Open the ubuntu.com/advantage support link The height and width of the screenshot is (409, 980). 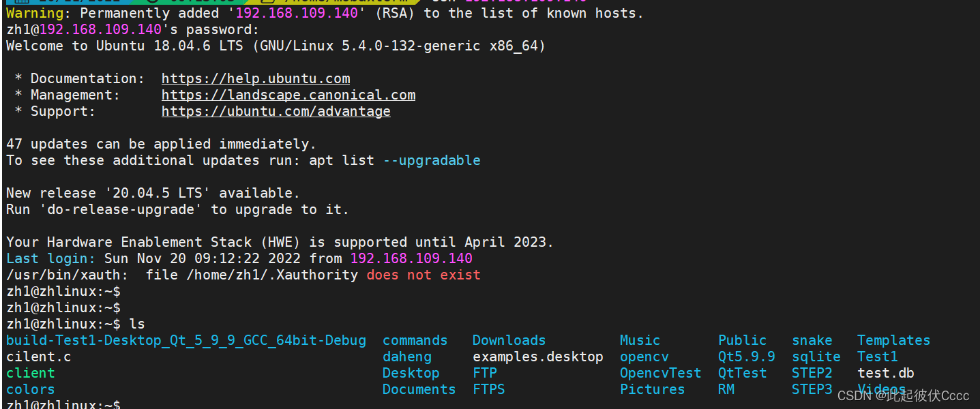[276, 111]
